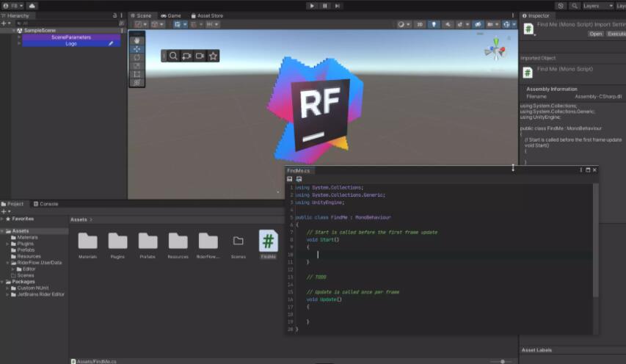Open the draw mode shading dropdown
The width and height of the screenshot is (626, 364).
404,24
